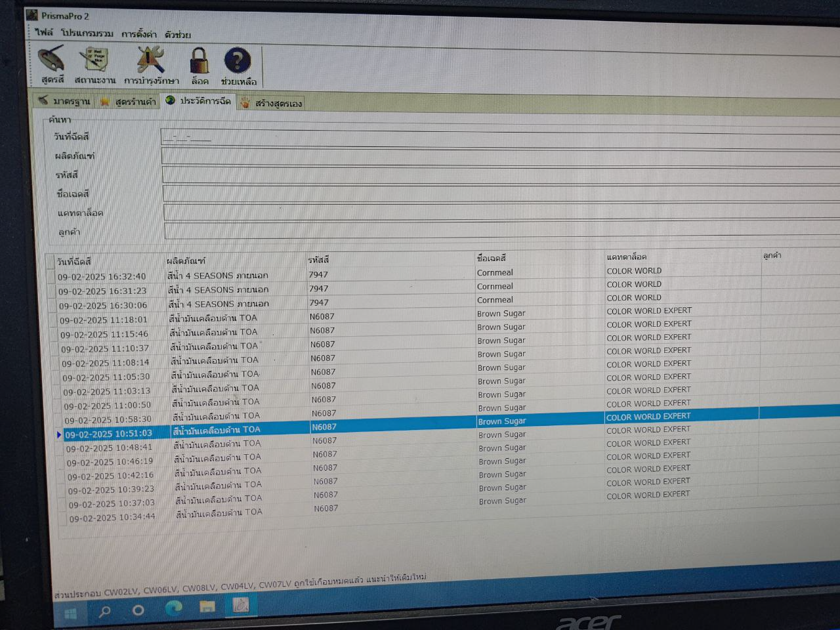Switch to the สร้างสูตรเอง tab
The image size is (840, 630).
(x=271, y=103)
